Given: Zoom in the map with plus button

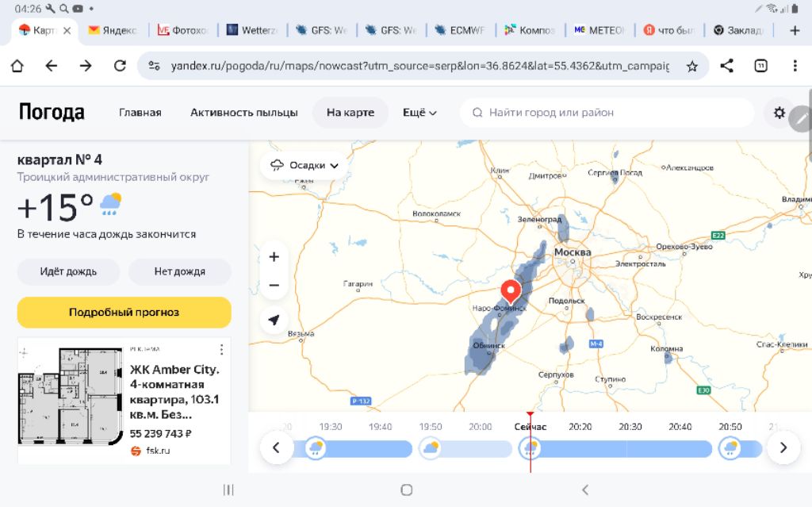Looking at the screenshot, I should point(274,257).
